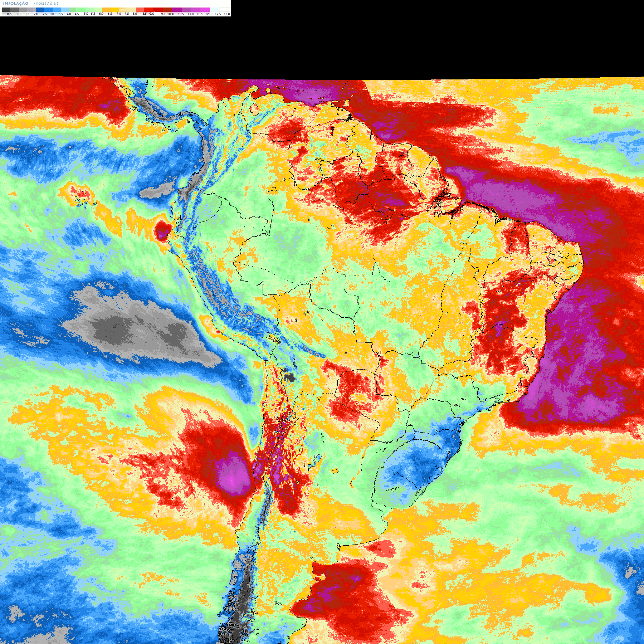Screen dimensions: 644x644
Task: Select the 5.5 legend scale label
Action: tap(93, 14)
